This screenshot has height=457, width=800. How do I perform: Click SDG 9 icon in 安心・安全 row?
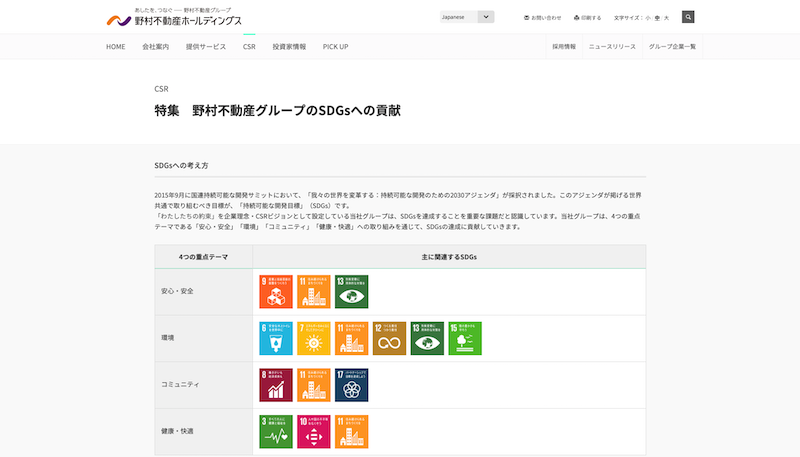[276, 292]
